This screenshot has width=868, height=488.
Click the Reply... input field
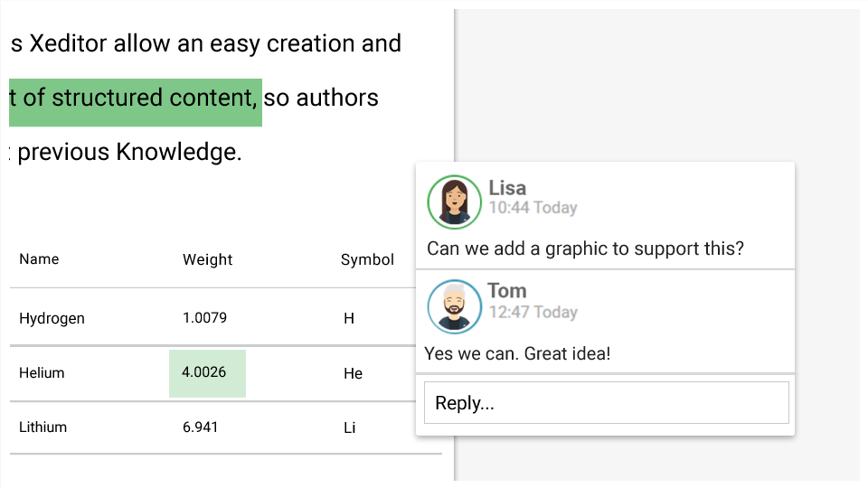[x=606, y=403]
